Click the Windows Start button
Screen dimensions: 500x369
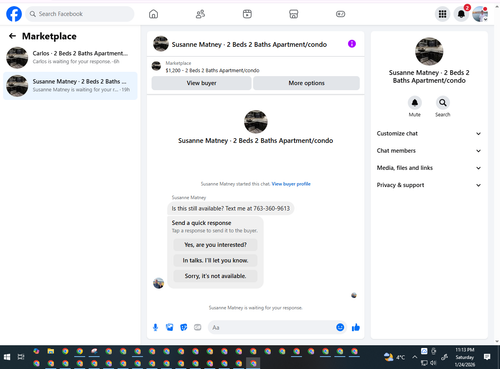[7, 357]
